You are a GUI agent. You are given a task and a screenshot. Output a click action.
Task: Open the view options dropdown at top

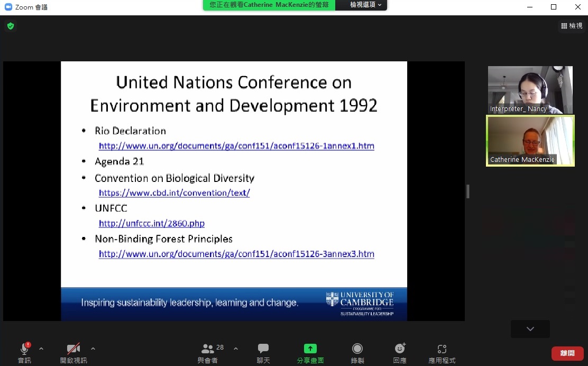click(x=367, y=5)
